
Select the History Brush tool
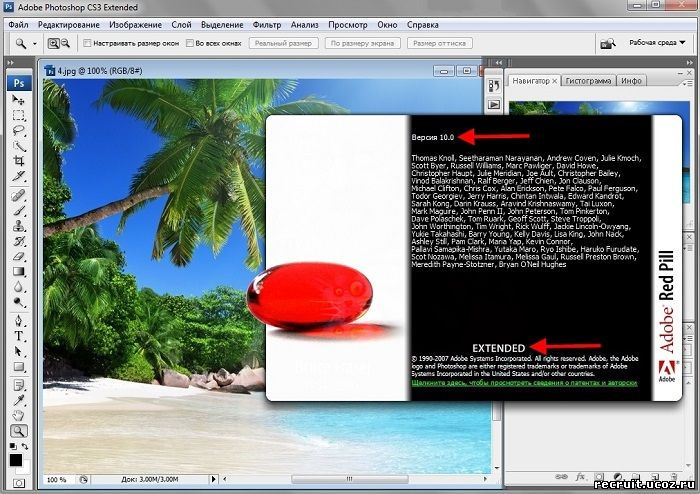18,241
